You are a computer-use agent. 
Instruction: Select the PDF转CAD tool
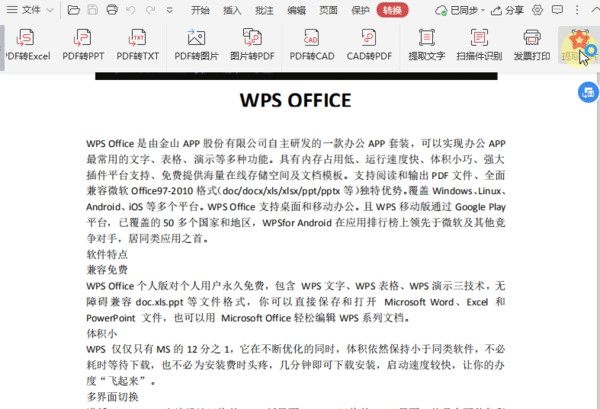point(311,45)
